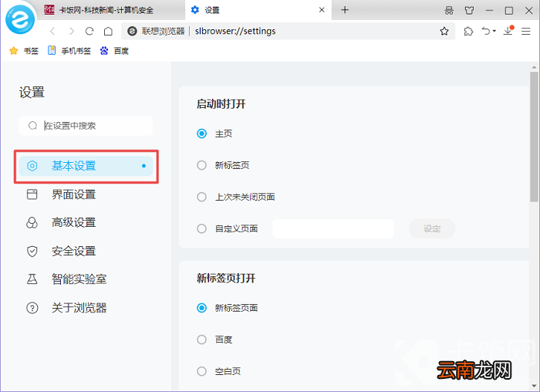The height and width of the screenshot is (392, 540).
Task: Click the 关于浏览器 question mark icon
Action: [32, 308]
